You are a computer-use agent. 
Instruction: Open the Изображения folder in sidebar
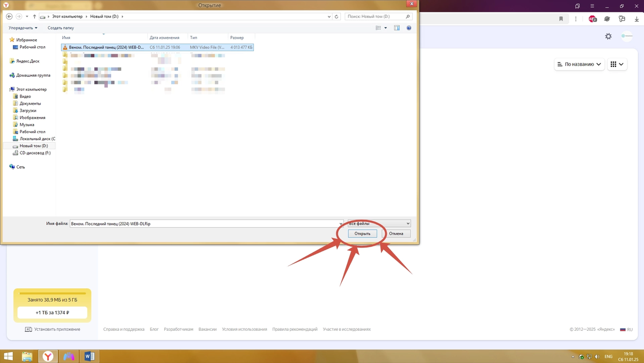32,118
